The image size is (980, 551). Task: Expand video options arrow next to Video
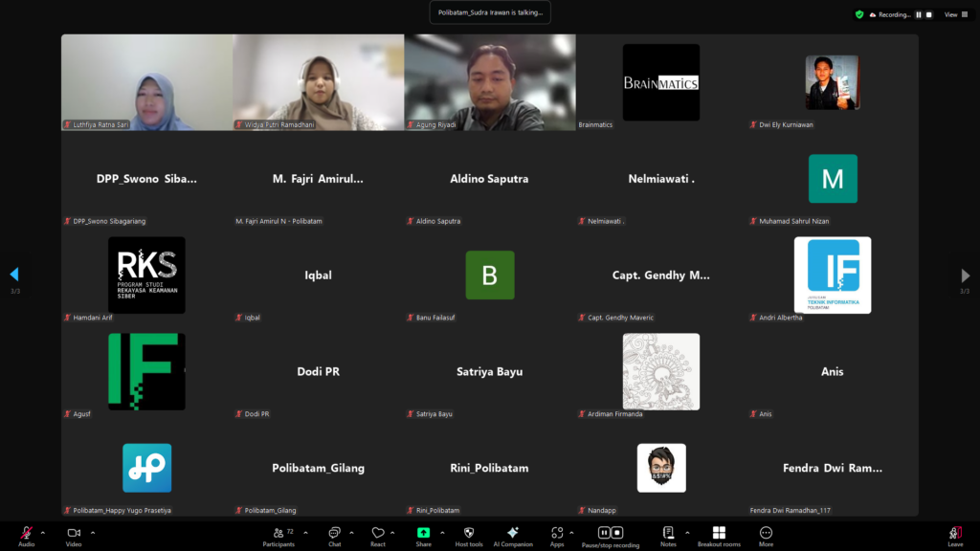[91, 532]
